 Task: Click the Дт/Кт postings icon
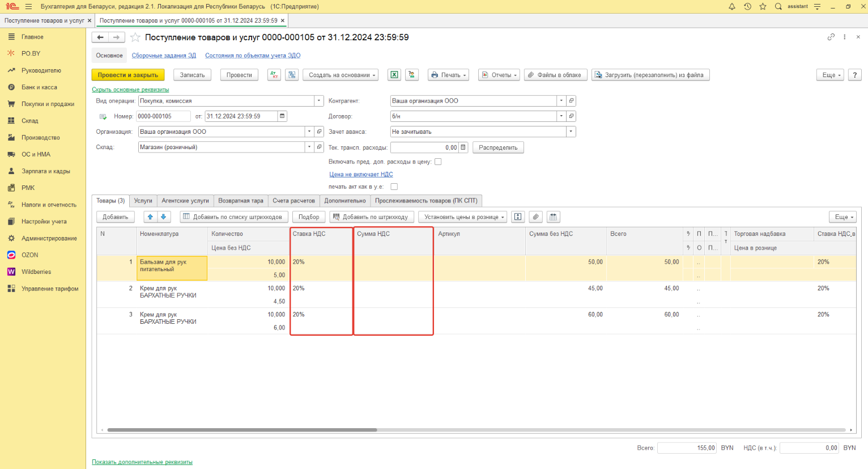pos(274,75)
